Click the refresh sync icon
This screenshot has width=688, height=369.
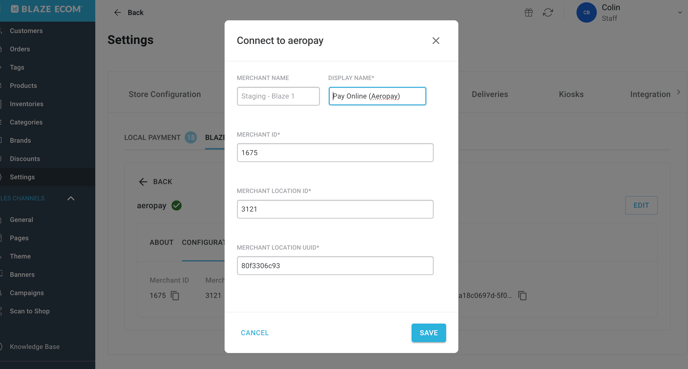pyautogui.click(x=548, y=12)
